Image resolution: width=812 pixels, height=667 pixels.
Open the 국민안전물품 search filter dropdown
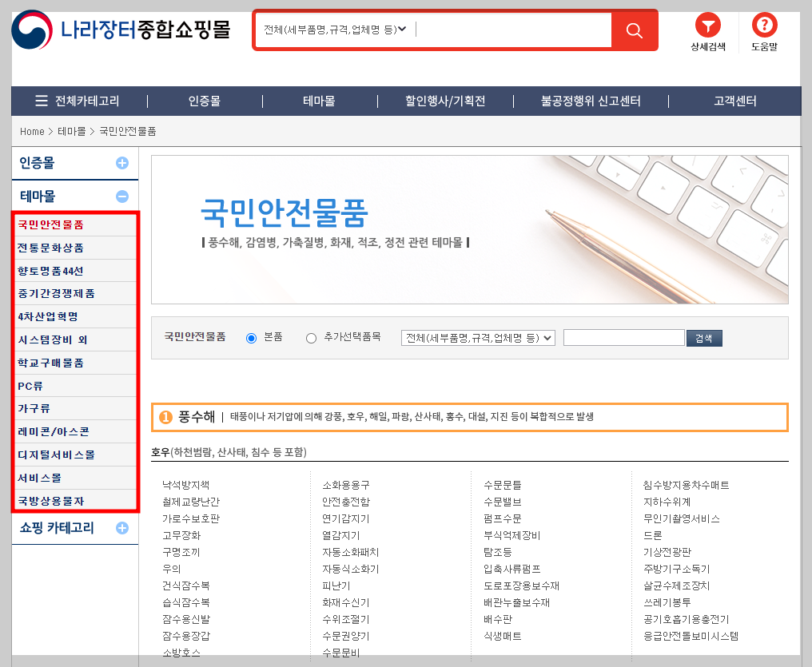478,338
